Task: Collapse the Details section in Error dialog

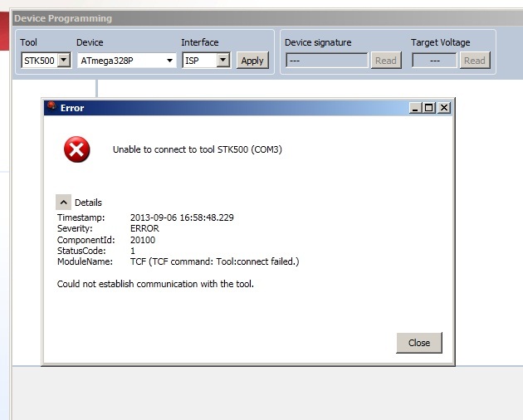Action: [x=63, y=203]
